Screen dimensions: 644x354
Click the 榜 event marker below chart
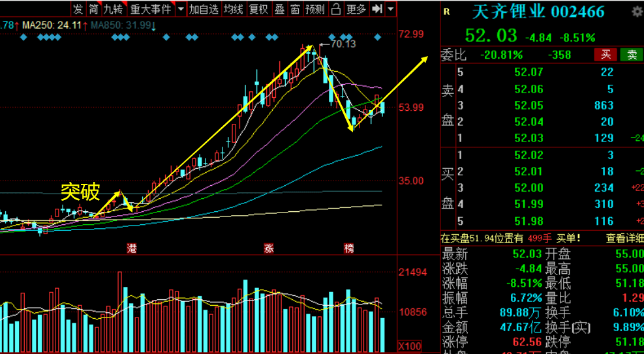(x=349, y=248)
